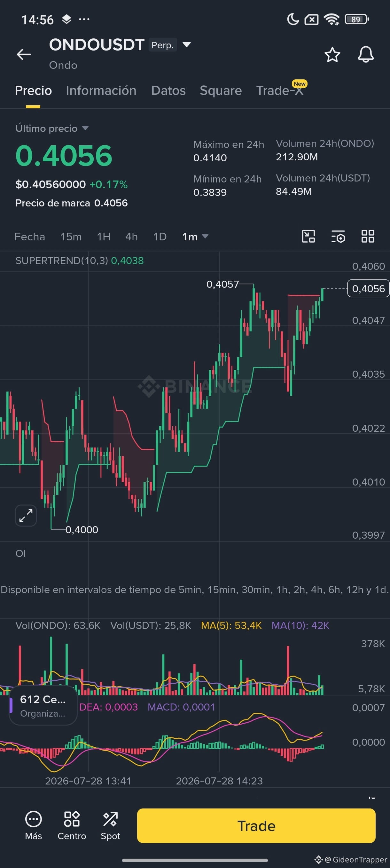Open Spot trading icon
The image size is (390, 868).
[110, 825]
